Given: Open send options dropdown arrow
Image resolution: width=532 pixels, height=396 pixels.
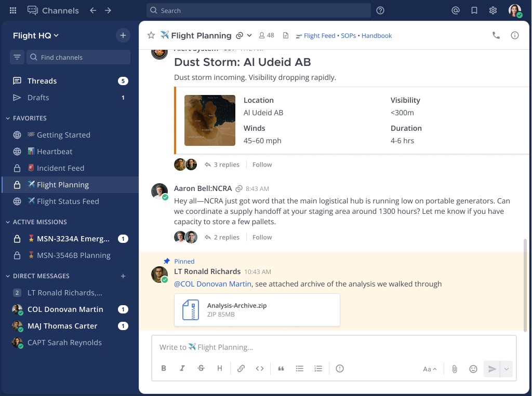Looking at the screenshot, I should [507, 369].
